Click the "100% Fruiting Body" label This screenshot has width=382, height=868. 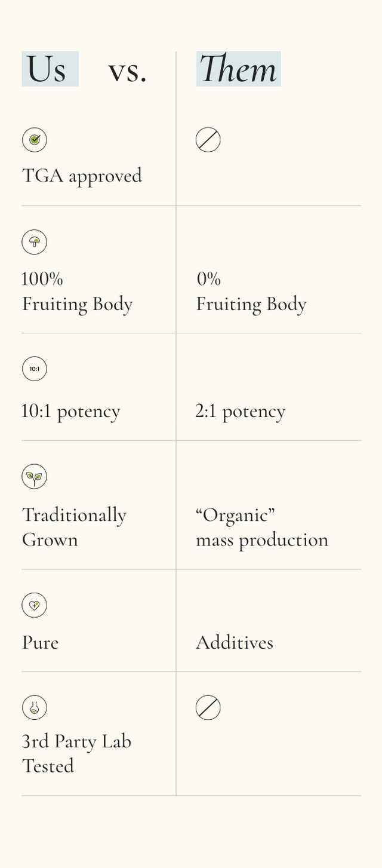[x=77, y=292]
